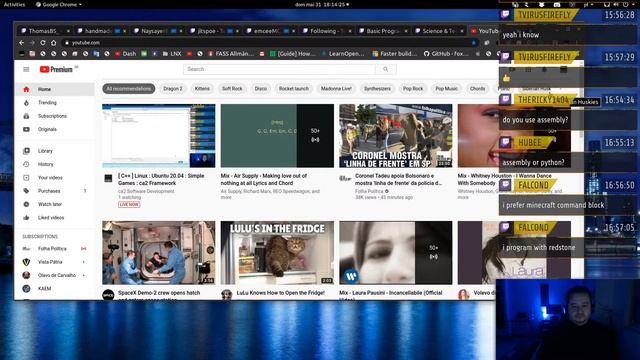Screen dimensions: 640x360
Task: Open the GitHub - fox bookmark
Action: click(x=446, y=53)
